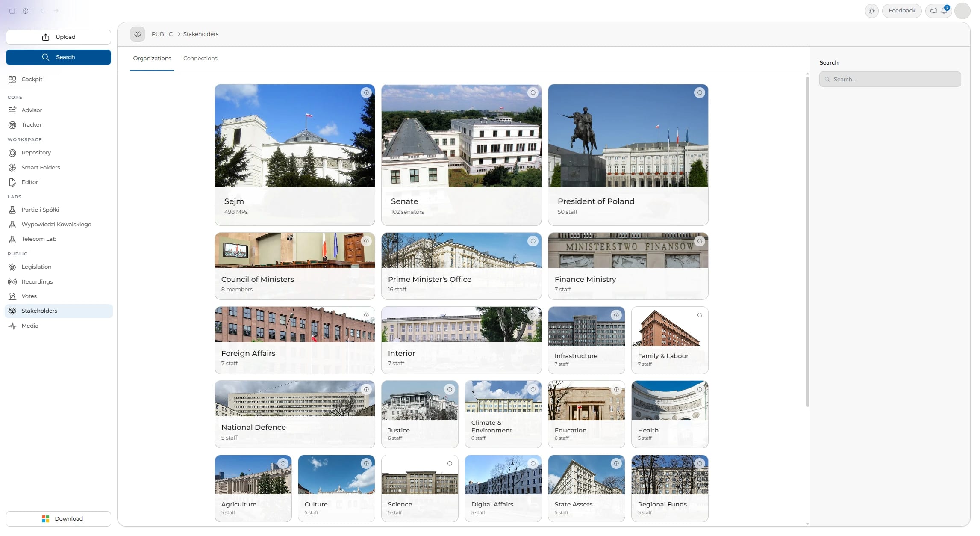Click PUBLIC in the breadcrumb
980x536 pixels.
162,34
